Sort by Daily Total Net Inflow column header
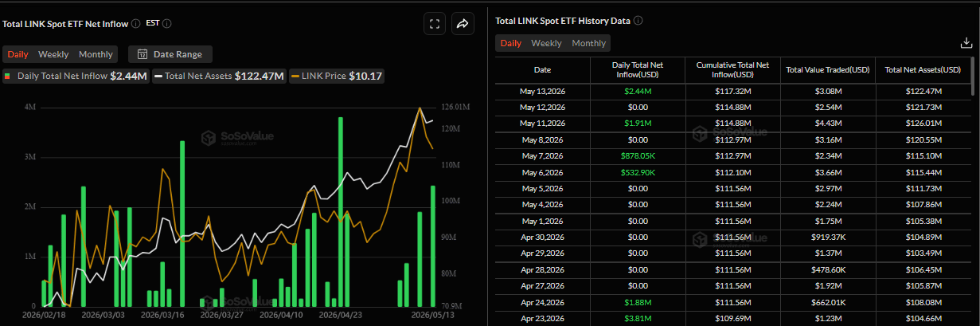Screen dimensions: 980x326 [x=637, y=70]
